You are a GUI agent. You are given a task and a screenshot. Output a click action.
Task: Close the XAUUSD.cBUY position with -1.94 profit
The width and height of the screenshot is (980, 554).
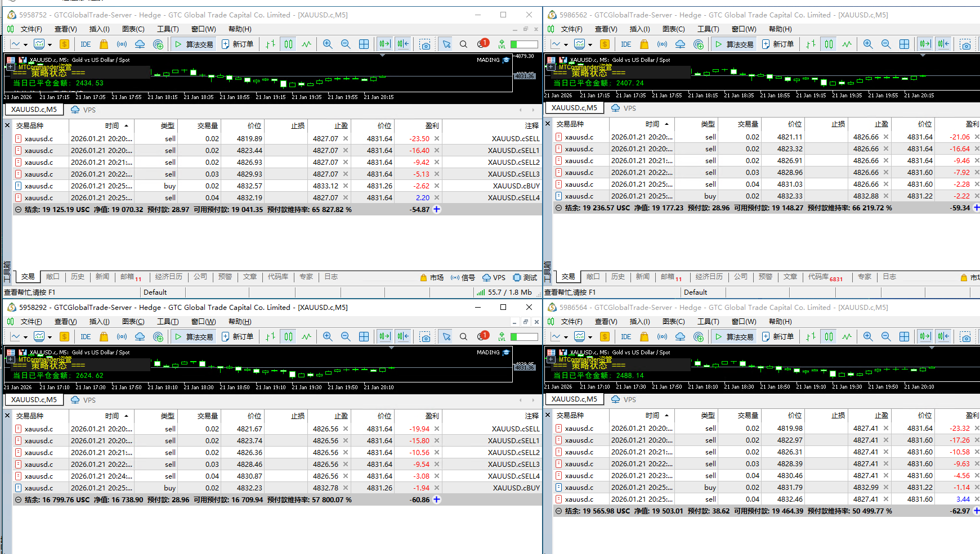pos(437,488)
